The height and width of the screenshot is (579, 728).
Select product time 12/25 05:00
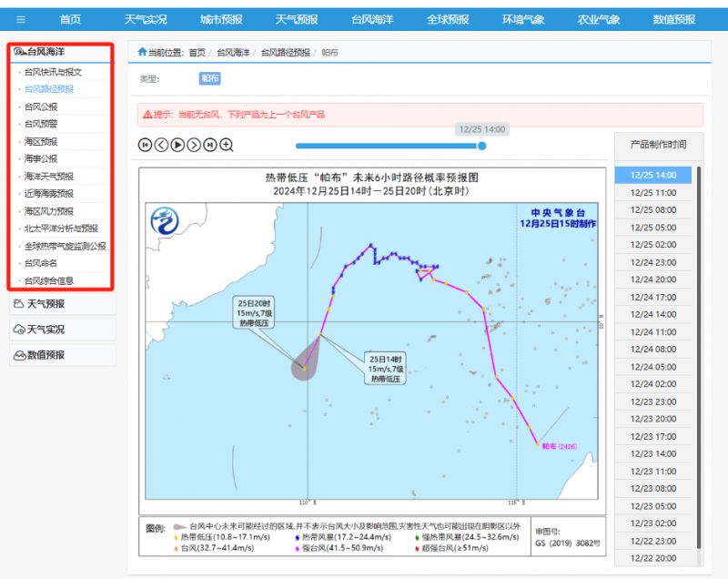tap(653, 228)
